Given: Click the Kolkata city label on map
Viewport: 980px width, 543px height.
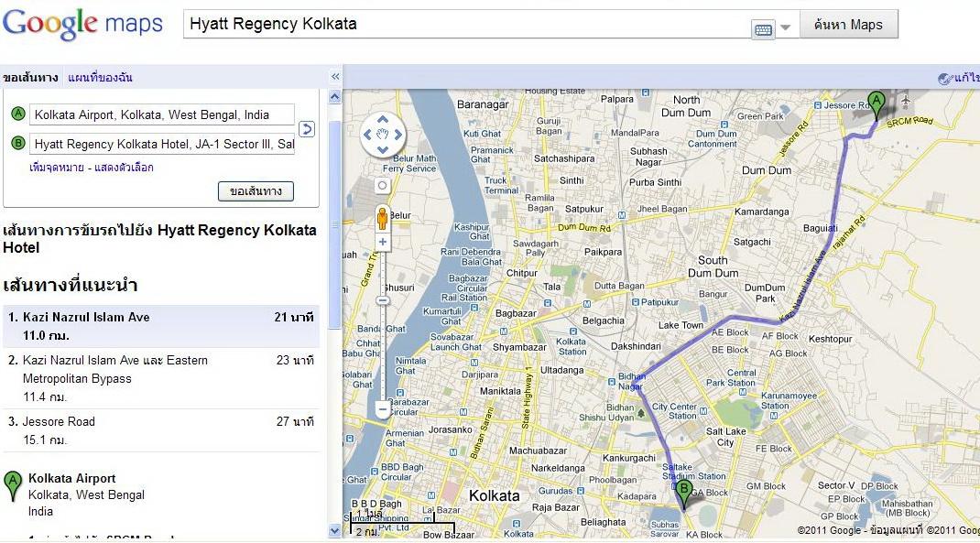Looking at the screenshot, I should 495,495.
